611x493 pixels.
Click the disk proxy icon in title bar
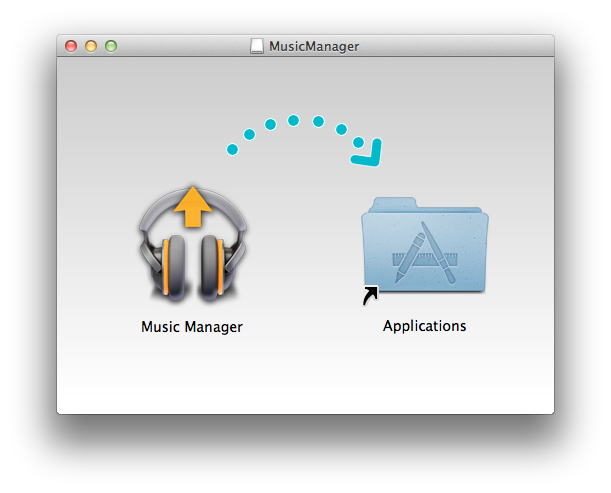pyautogui.click(x=257, y=46)
